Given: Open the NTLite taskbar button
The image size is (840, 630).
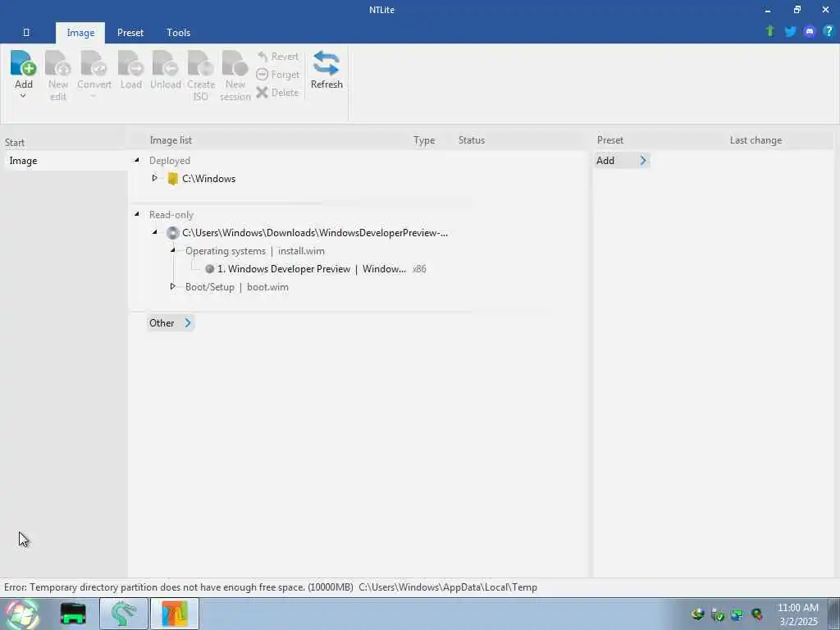Looking at the screenshot, I should tap(175, 614).
